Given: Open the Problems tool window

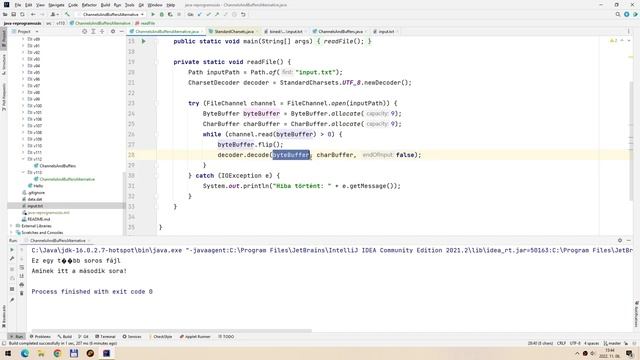Looking at the screenshot, I should pyautogui.click(x=40, y=337).
